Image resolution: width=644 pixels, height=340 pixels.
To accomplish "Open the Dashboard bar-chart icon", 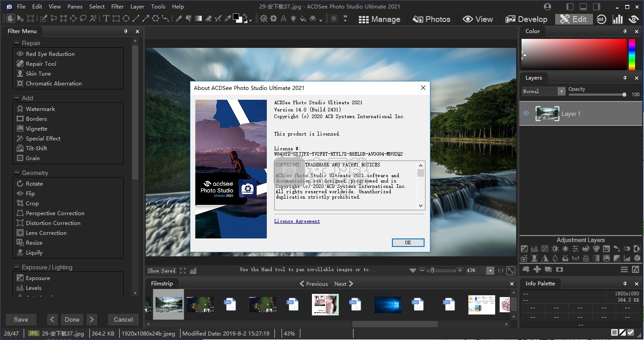I will tap(618, 19).
